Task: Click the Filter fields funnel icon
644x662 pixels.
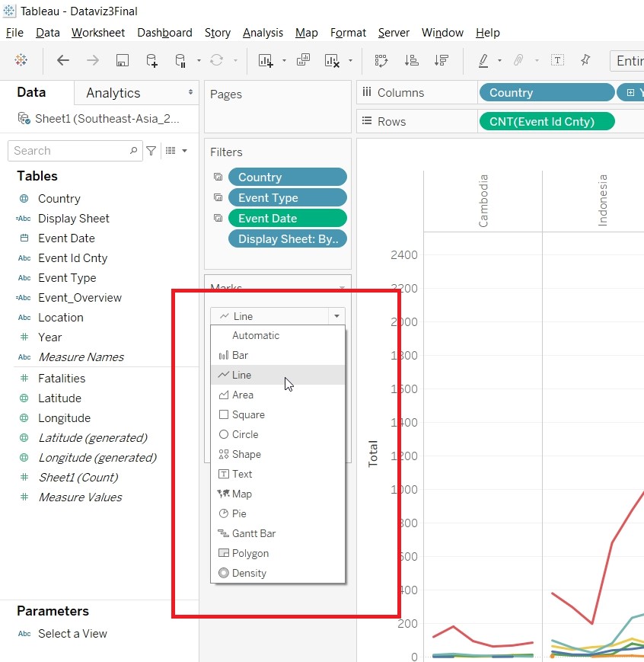Action: click(151, 151)
